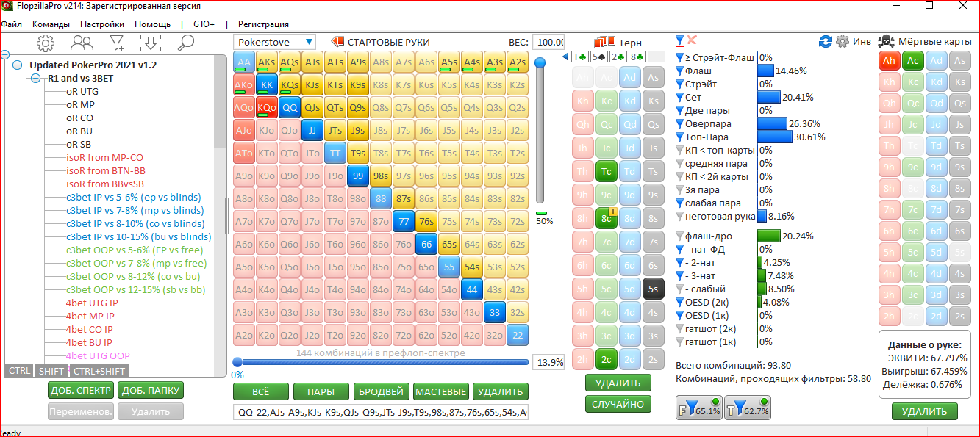Open the Pokerstove dropdown
The height and width of the screenshot is (437, 980).
coord(274,43)
